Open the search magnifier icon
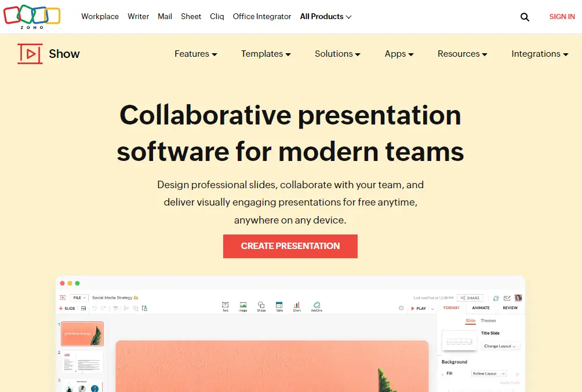Image resolution: width=582 pixels, height=392 pixels. coord(525,17)
